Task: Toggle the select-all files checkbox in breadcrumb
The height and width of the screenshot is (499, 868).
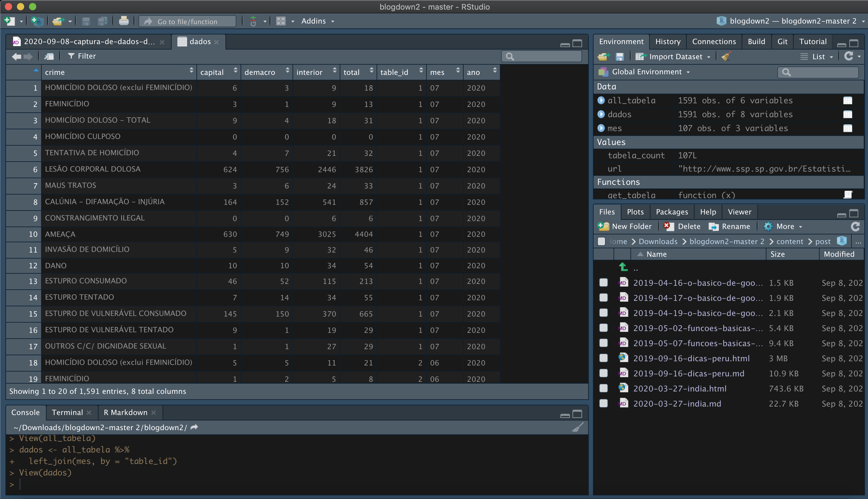Action: 601,242
